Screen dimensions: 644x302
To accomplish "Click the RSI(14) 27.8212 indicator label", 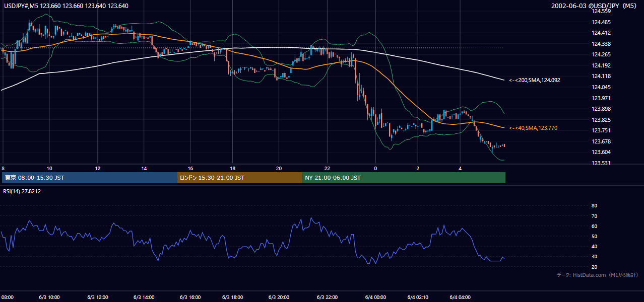I will tap(22, 191).
